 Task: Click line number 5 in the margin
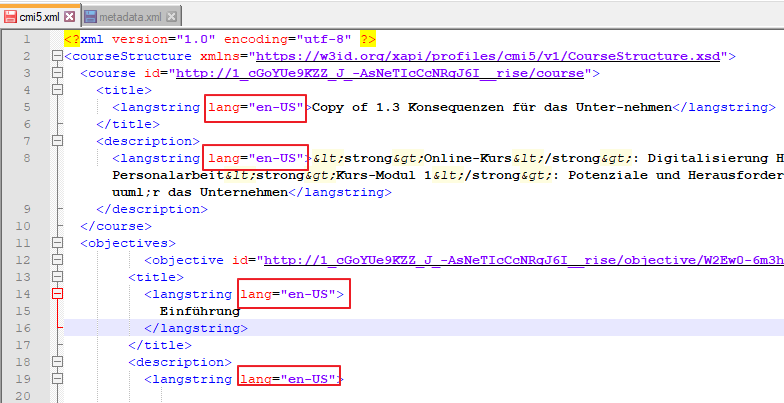click(26, 107)
